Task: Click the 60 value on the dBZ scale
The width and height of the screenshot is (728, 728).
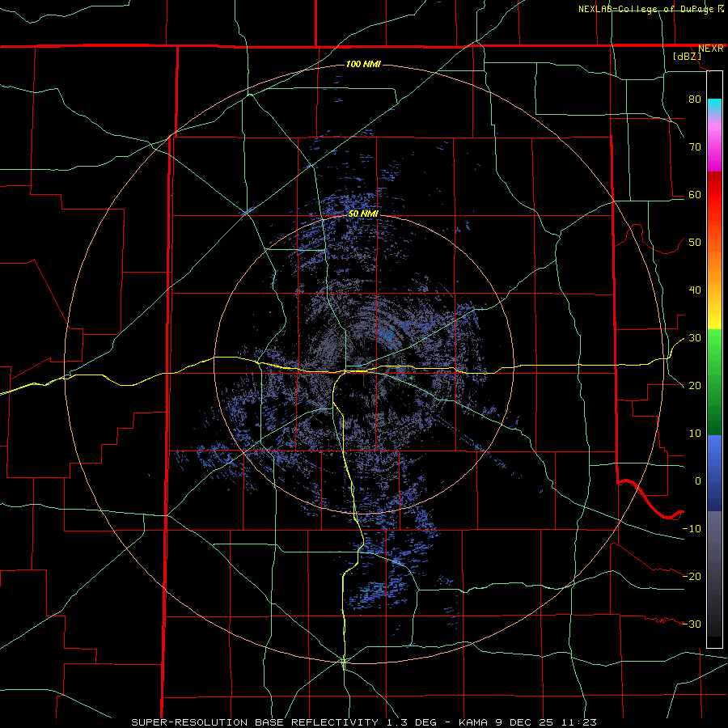Action: (x=695, y=194)
